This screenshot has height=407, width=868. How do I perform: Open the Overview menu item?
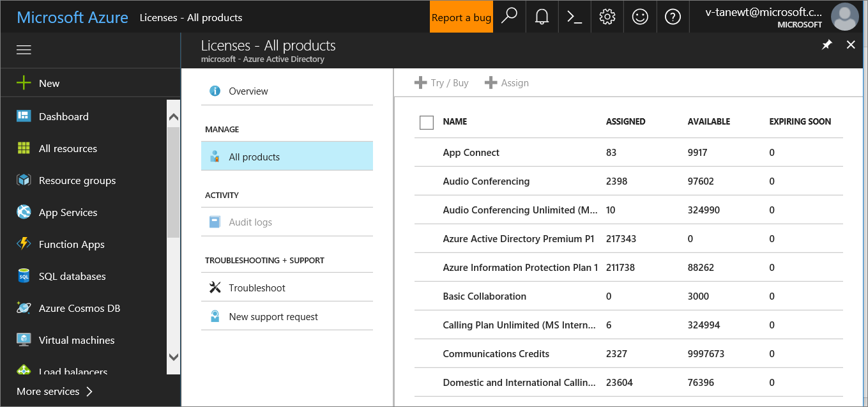pos(248,91)
